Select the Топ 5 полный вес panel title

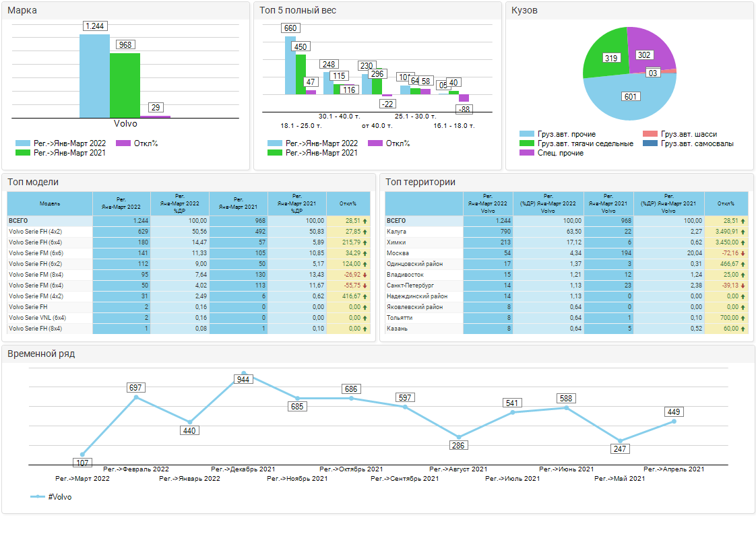[298, 10]
